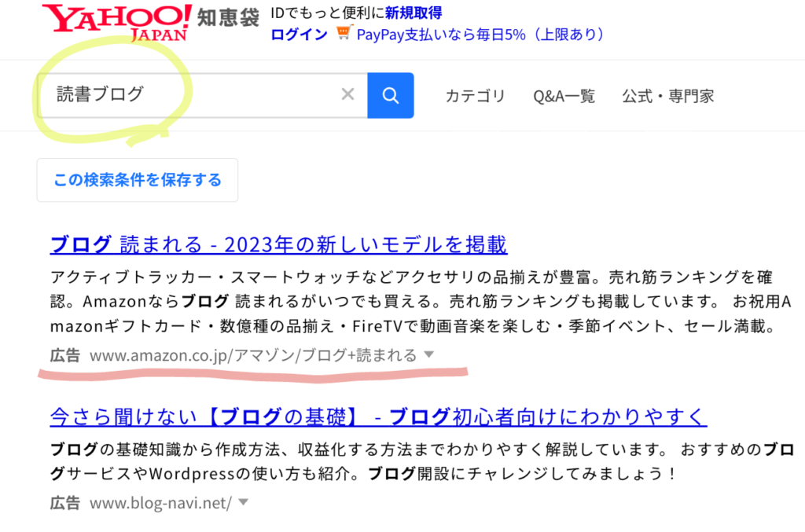Click the 広告 label of the Amazon ad
This screenshot has height=532, width=805.
tap(65, 355)
